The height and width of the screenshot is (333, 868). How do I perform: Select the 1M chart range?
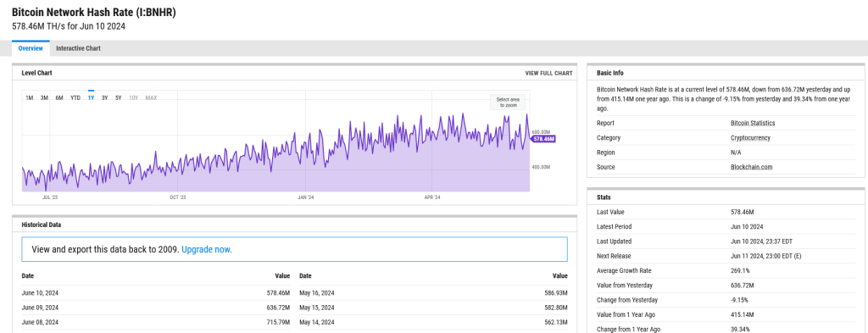pyautogui.click(x=30, y=98)
